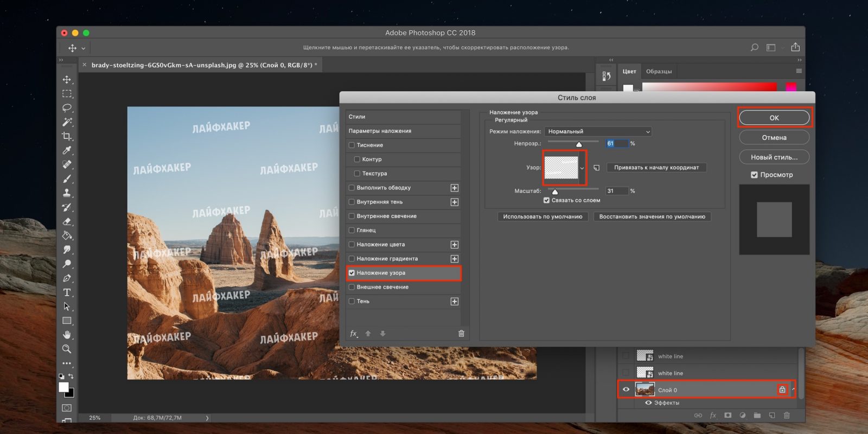
Task: Toggle the Просмотр preview checkbox
Action: (754, 175)
